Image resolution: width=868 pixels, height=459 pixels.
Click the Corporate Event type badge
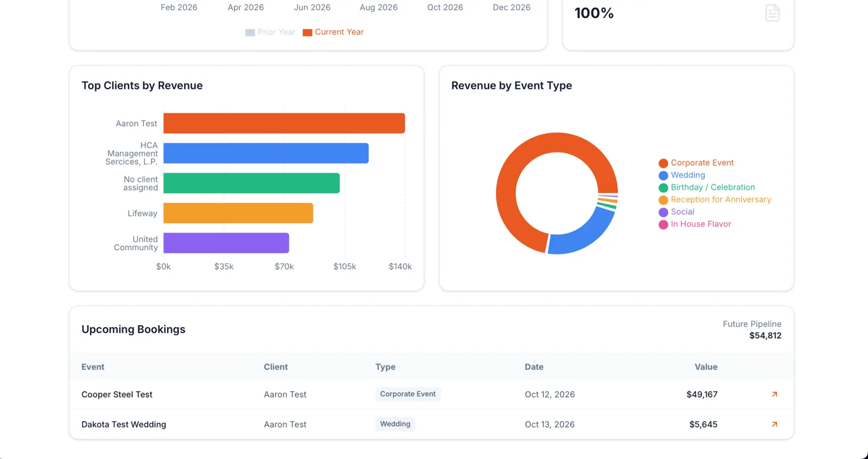[408, 394]
